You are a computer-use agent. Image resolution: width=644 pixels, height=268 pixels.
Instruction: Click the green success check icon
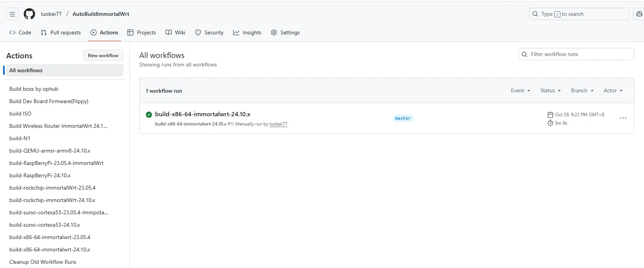pos(149,114)
